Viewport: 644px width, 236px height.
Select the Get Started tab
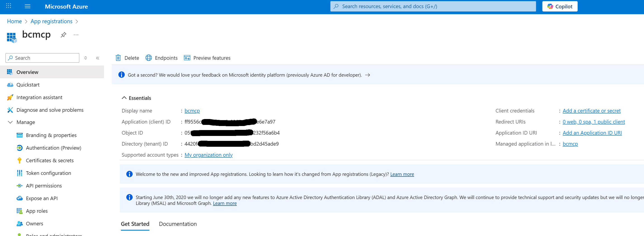[135, 224]
